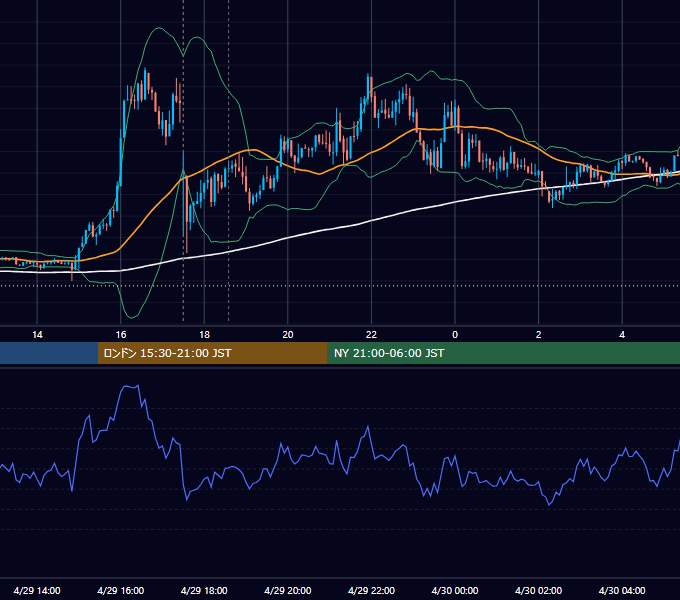The image size is (680, 600).
Task: Click hour label 0 on upper axis
Action: [455, 335]
